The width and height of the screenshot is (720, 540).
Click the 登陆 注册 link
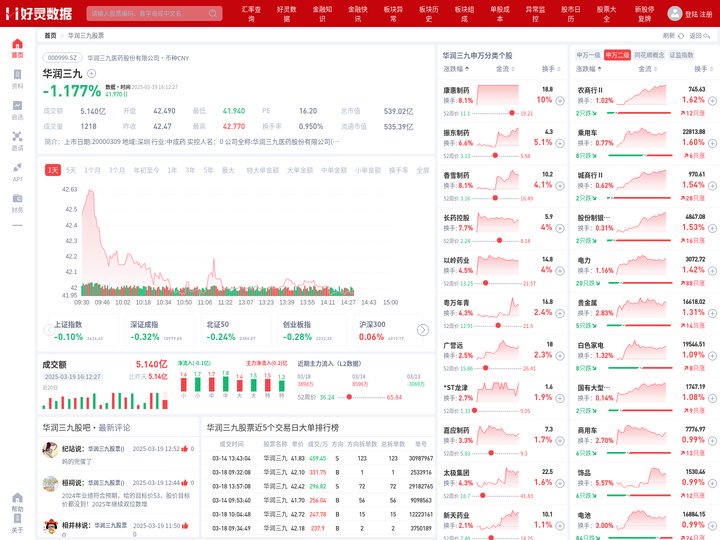698,14
